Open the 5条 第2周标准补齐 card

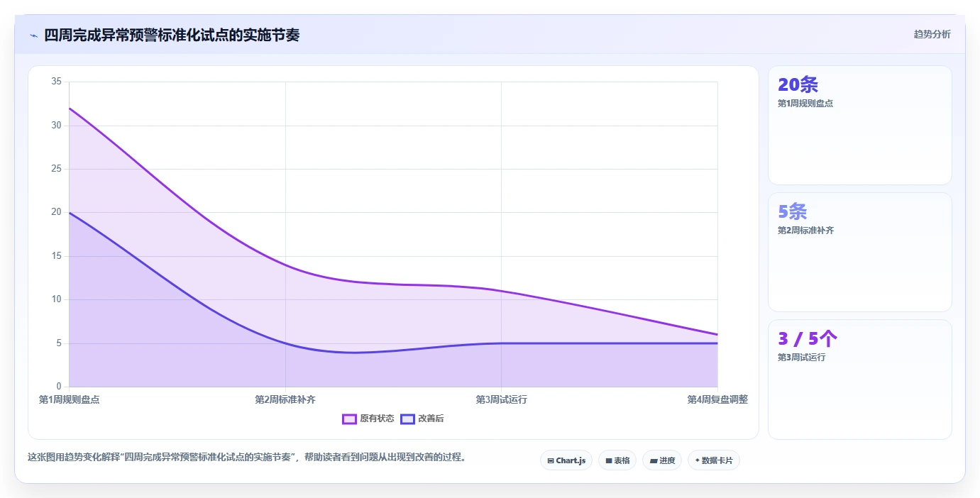(x=859, y=252)
